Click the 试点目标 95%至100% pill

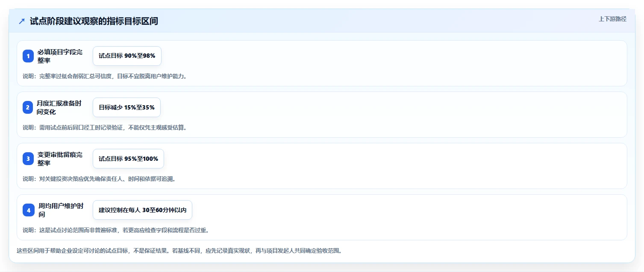pos(128,159)
